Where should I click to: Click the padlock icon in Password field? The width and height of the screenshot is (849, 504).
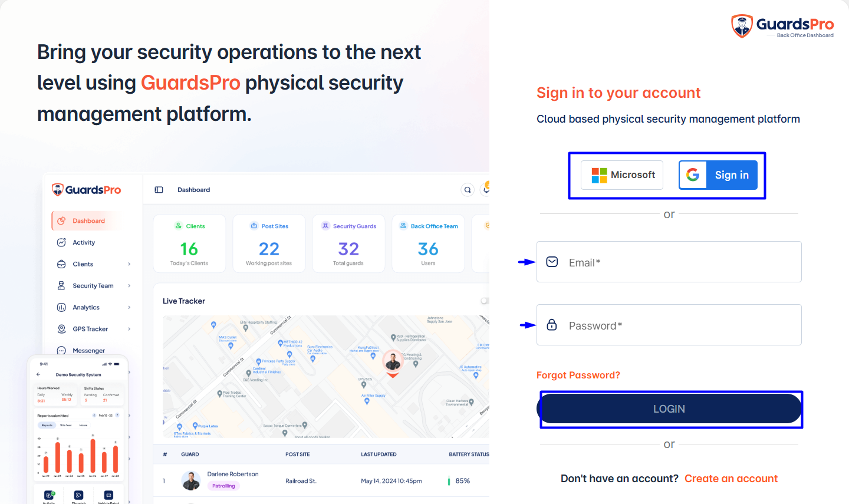[552, 325]
